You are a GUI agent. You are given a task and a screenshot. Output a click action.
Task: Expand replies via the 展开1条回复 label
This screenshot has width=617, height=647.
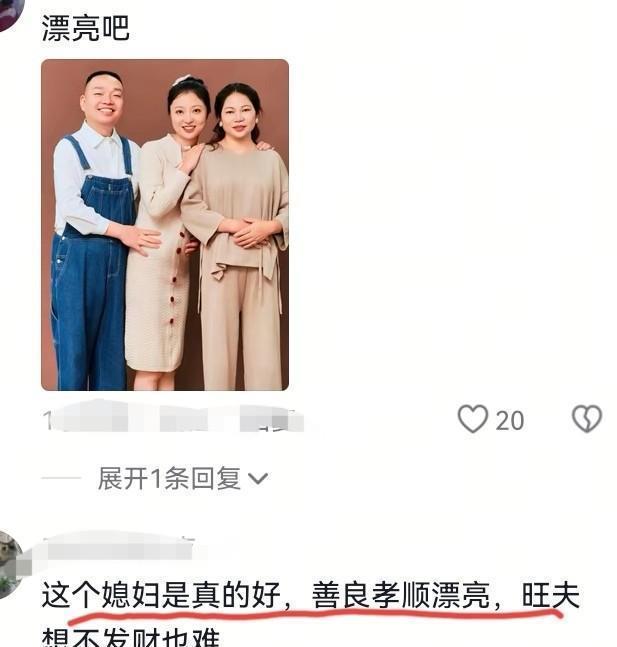coord(169,479)
